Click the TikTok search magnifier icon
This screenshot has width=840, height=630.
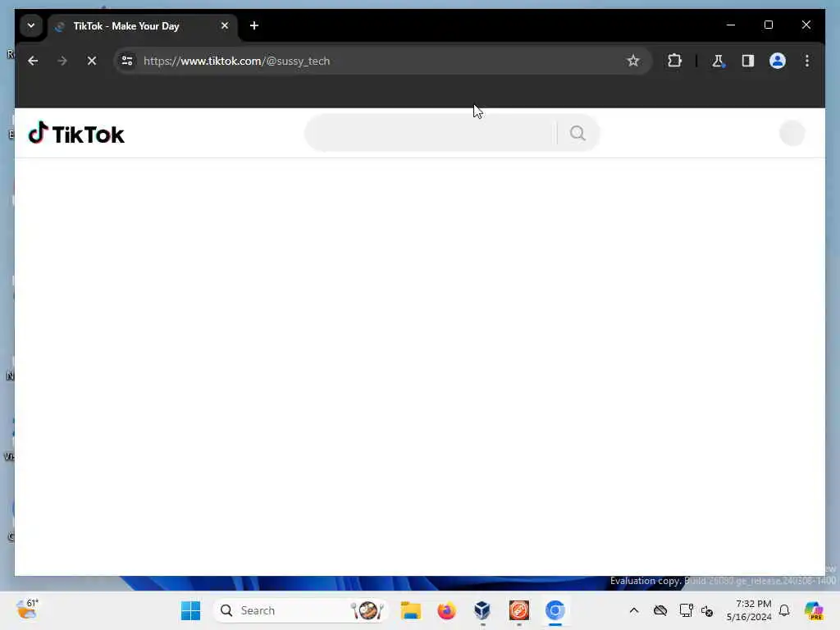click(x=577, y=133)
